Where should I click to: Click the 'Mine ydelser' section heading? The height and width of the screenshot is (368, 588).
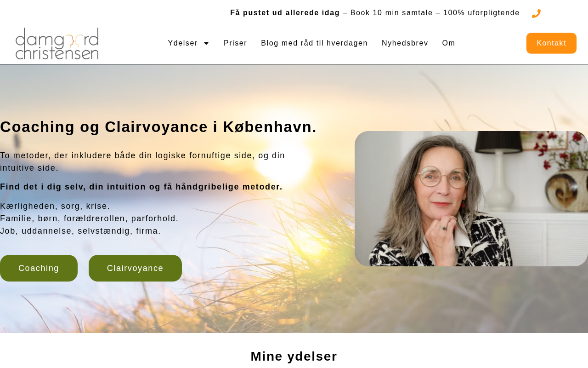294,356
